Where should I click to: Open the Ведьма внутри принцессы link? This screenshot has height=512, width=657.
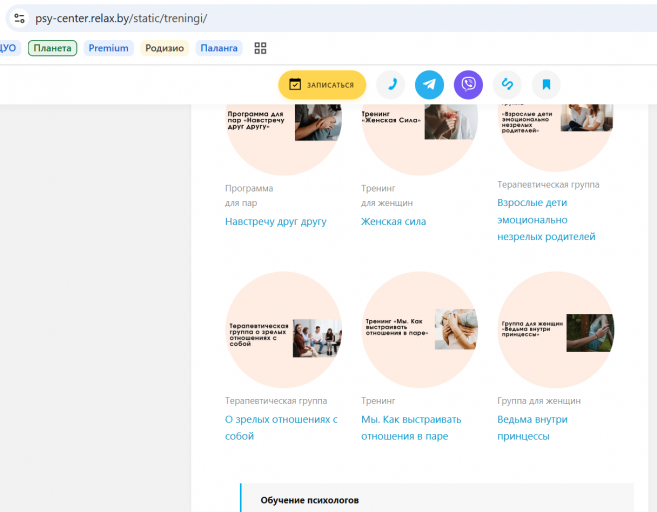(532, 428)
